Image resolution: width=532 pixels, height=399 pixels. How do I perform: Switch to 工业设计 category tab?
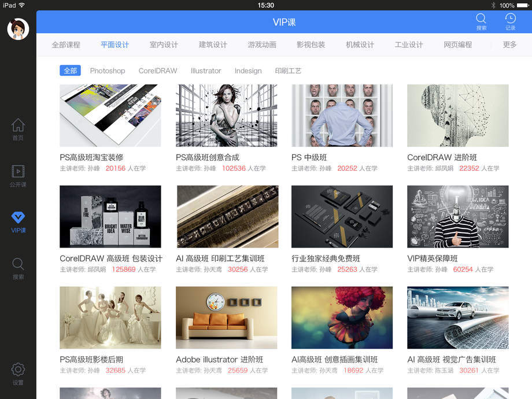point(409,45)
